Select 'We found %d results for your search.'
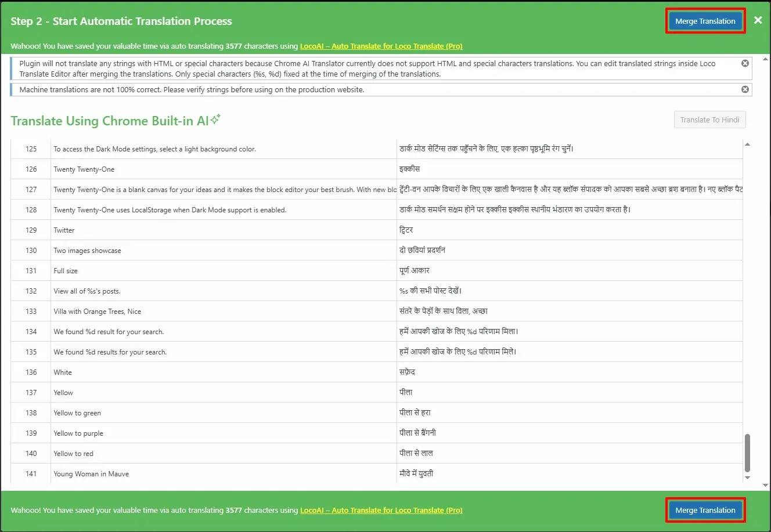Image resolution: width=771 pixels, height=532 pixels. click(x=110, y=352)
